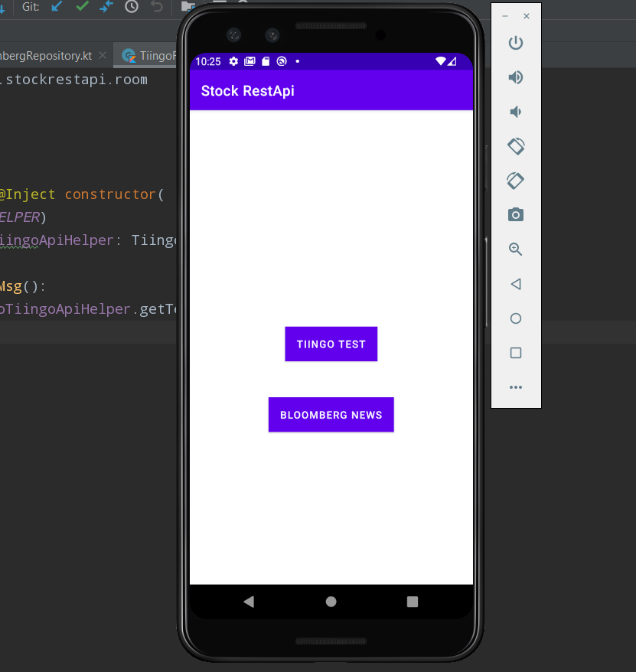Open emulator extended controls (three dots)

coord(516,387)
